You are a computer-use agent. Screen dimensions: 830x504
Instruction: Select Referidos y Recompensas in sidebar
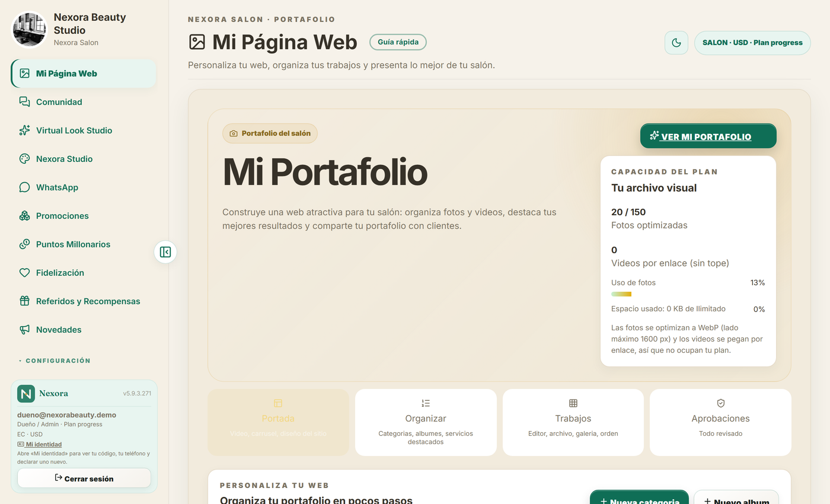pyautogui.click(x=84, y=301)
